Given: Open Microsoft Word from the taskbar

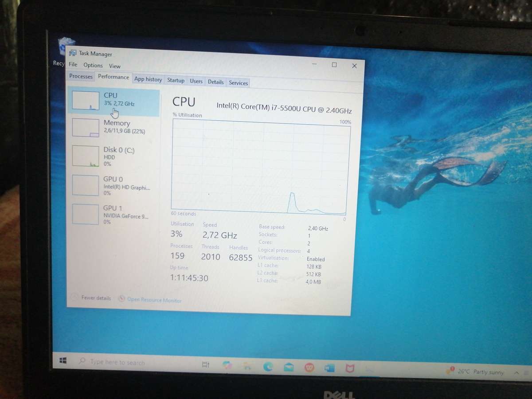Looking at the screenshot, I should 329,368.
